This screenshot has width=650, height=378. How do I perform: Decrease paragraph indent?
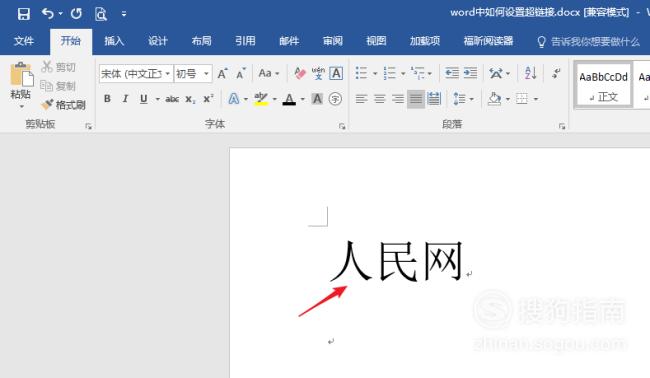(452, 73)
